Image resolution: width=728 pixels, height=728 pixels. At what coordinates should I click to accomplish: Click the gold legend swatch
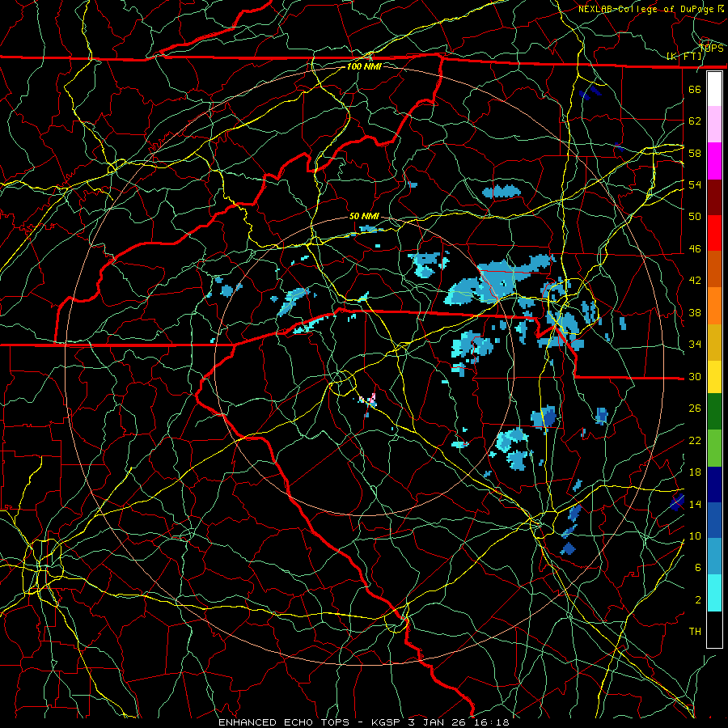click(x=714, y=342)
